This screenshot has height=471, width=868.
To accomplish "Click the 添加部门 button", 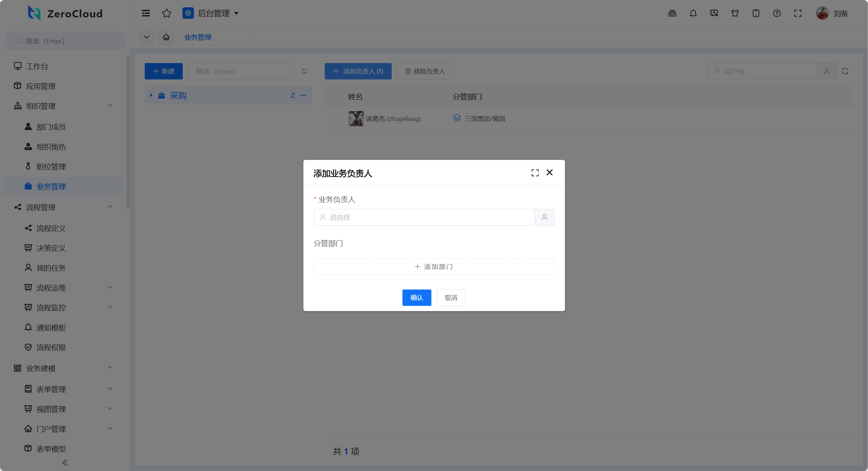I will (434, 267).
